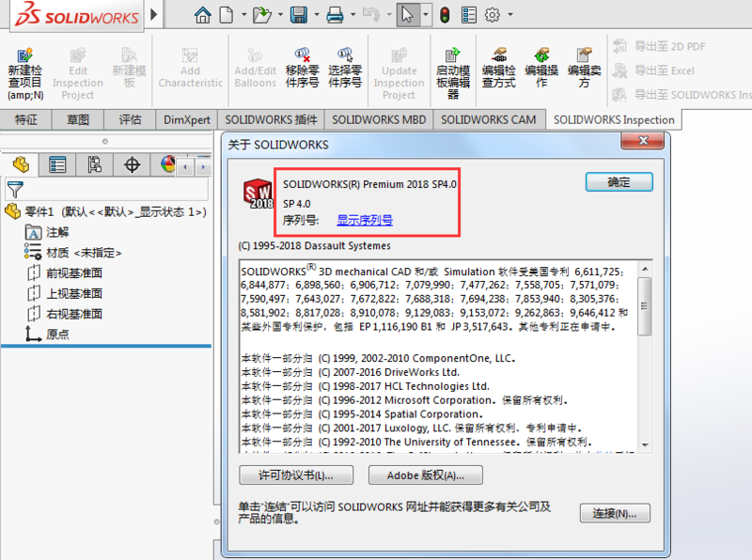Viewport: 752px width, 560px height.
Task: Select 上视基准面 in feature tree
Action: click(64, 293)
